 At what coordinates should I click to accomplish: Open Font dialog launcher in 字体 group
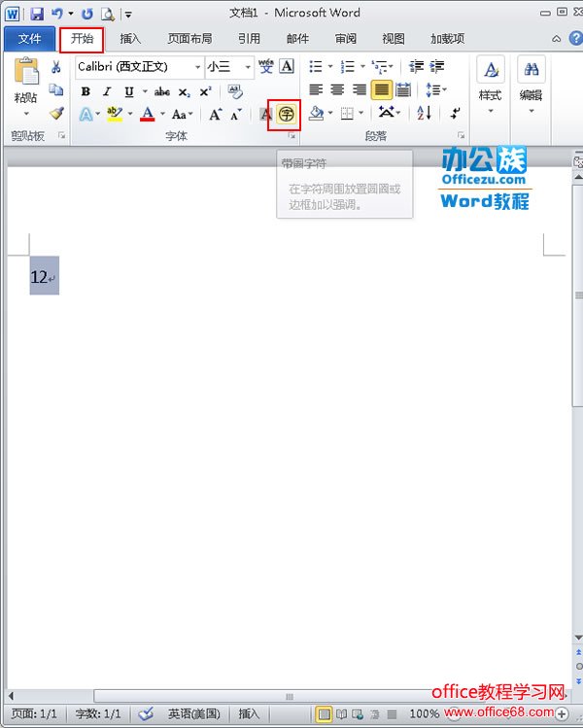click(x=291, y=135)
